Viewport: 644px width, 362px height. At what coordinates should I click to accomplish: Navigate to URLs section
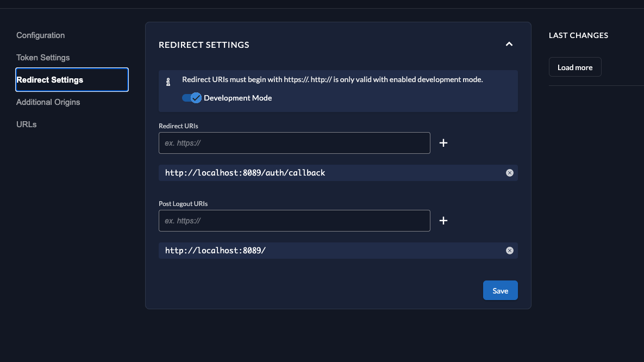(x=27, y=124)
